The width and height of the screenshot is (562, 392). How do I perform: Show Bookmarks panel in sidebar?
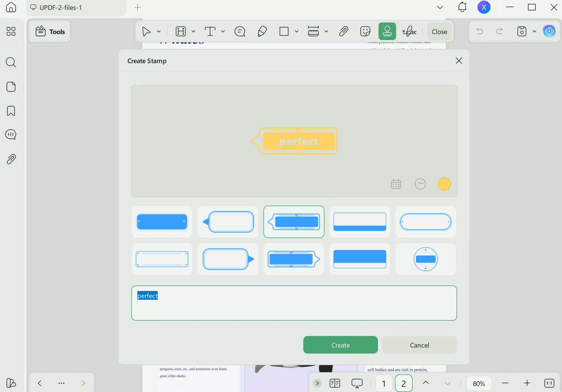point(11,111)
